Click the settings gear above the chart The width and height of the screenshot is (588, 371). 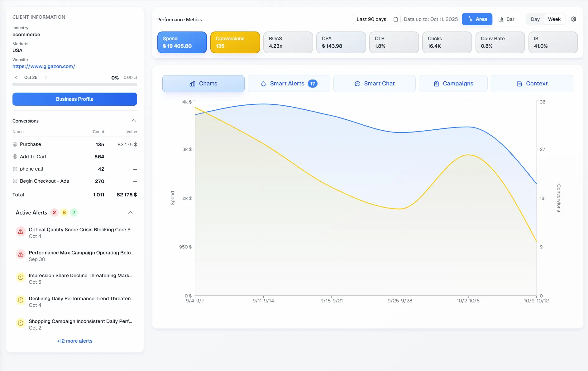[574, 19]
